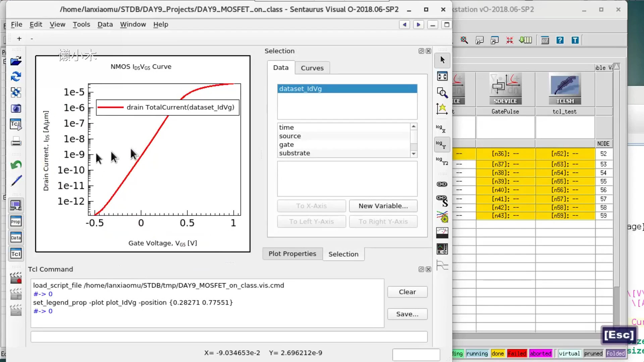Click the Save button in Tcl Command panel

click(407, 314)
